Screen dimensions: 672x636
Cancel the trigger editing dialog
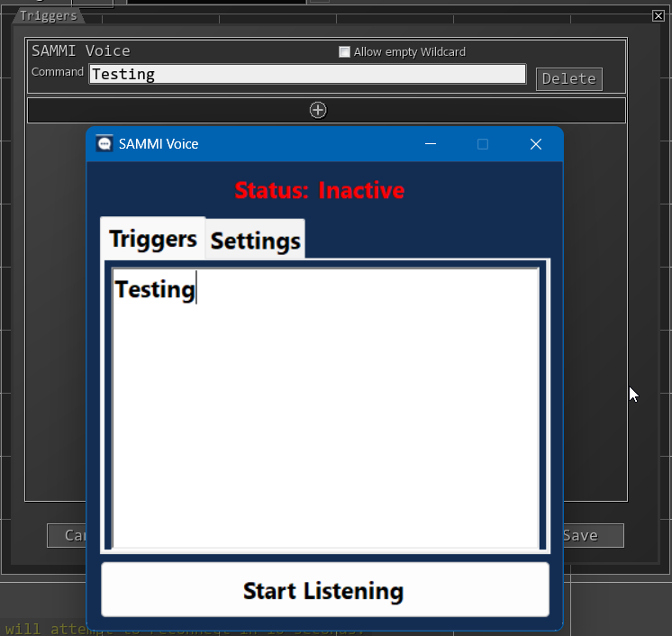click(67, 535)
